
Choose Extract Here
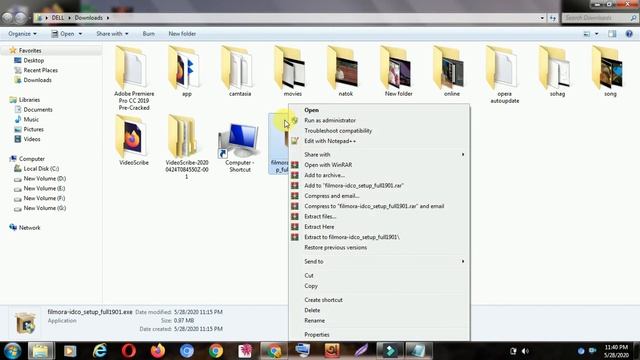(x=319, y=227)
